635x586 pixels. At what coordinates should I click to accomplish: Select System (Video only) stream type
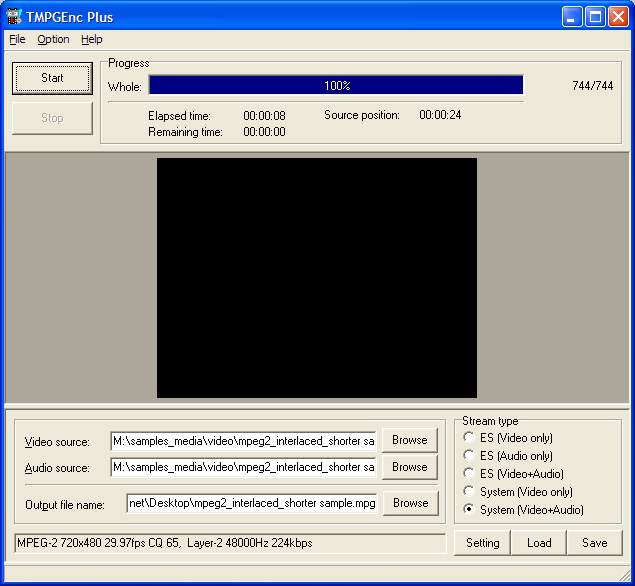518,492
